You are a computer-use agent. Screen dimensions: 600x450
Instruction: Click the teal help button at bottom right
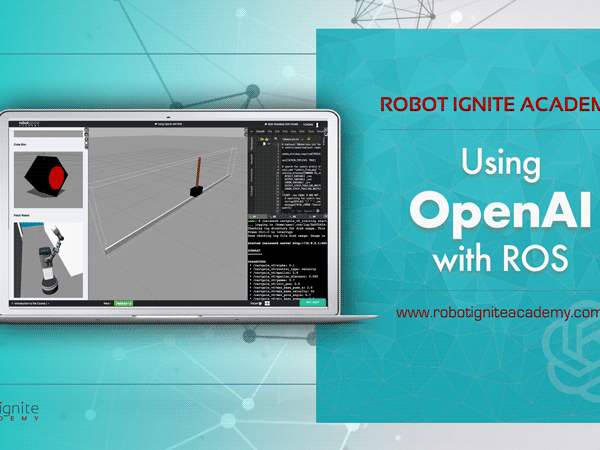(x=313, y=303)
